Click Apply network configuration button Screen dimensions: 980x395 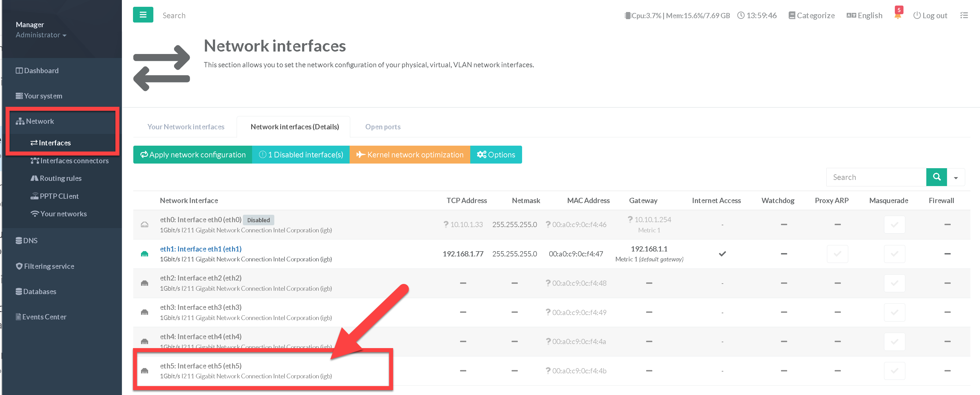(193, 155)
